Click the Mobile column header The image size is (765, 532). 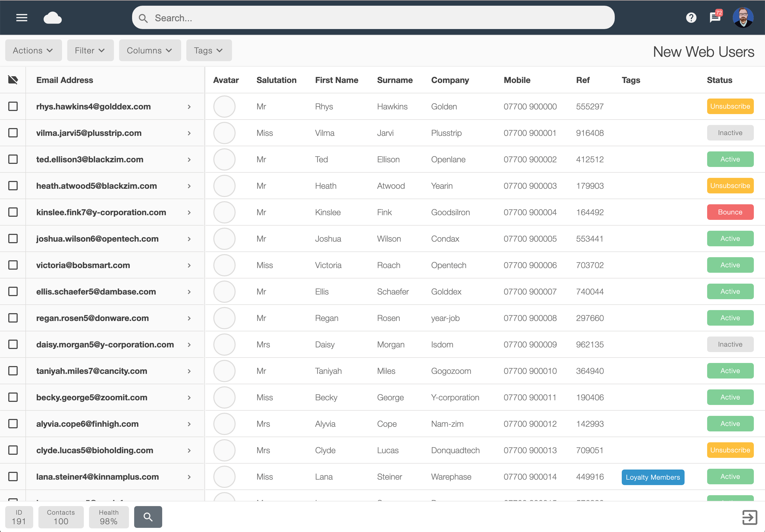(x=517, y=80)
